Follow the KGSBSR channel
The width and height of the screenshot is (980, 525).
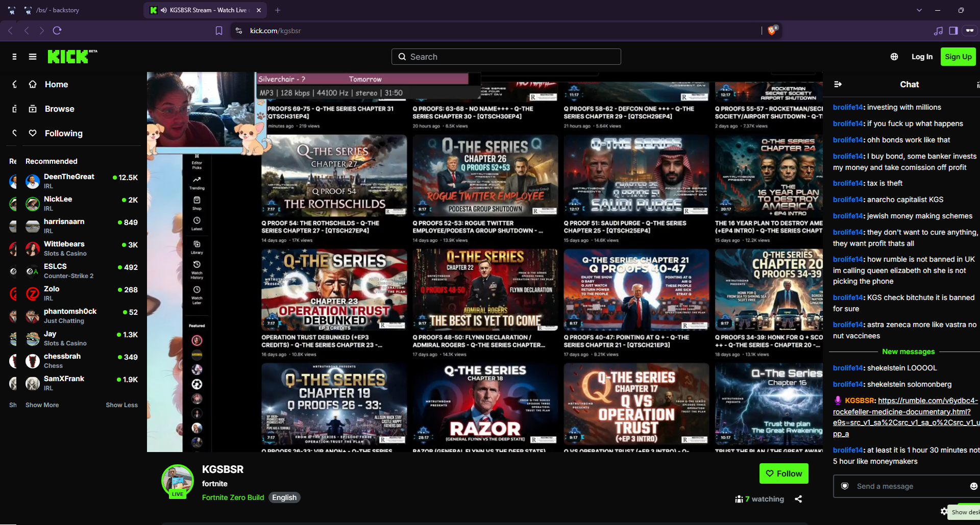point(784,473)
